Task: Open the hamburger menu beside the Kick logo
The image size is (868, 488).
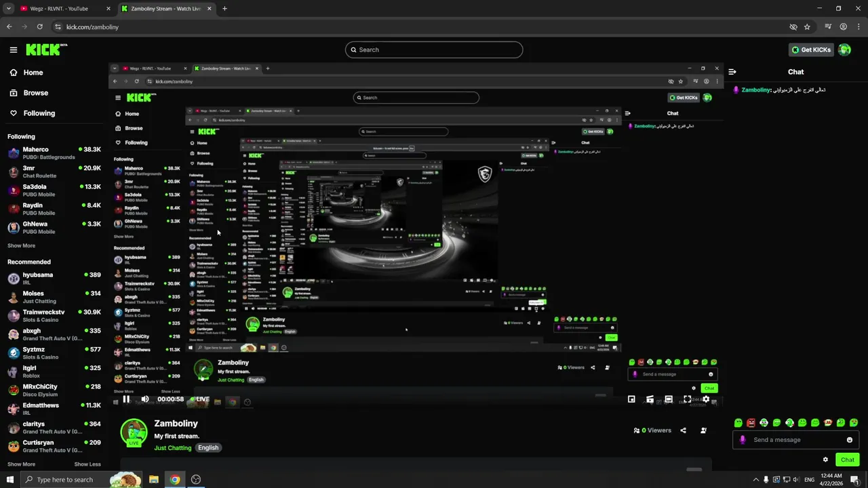Action: pos(13,49)
